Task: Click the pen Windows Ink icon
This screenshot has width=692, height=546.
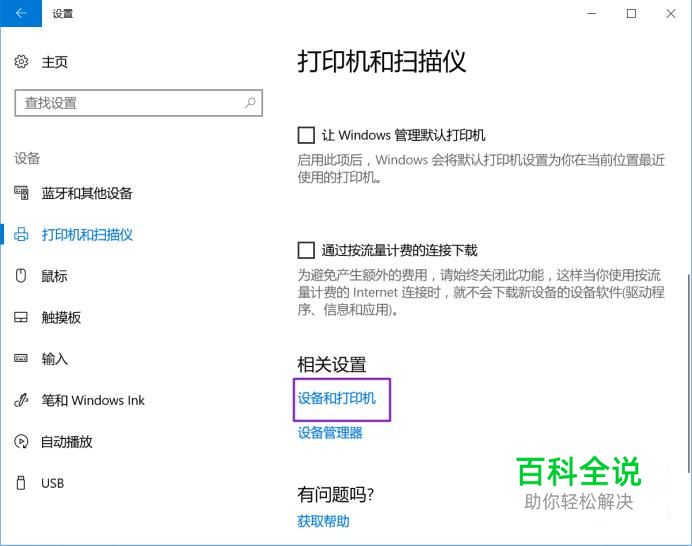Action: [x=21, y=400]
